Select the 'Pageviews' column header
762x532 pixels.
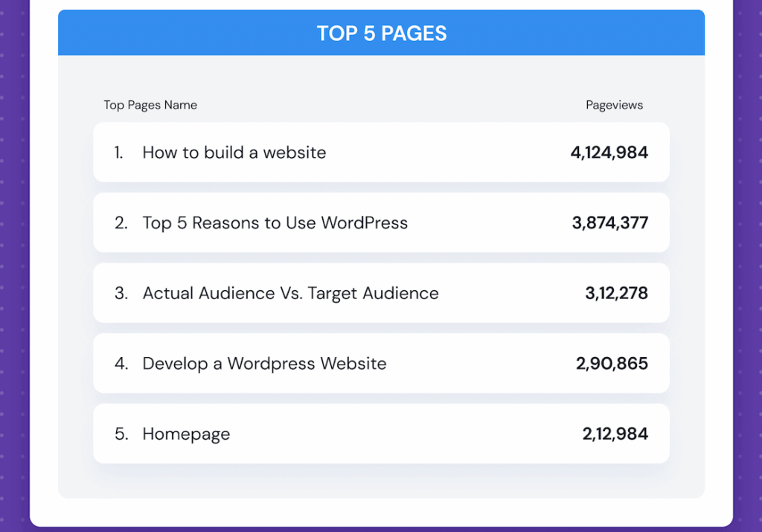coord(614,105)
